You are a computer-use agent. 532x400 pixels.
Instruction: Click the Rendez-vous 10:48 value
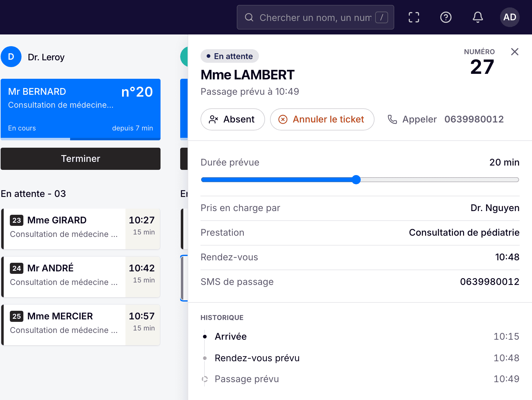(x=507, y=257)
